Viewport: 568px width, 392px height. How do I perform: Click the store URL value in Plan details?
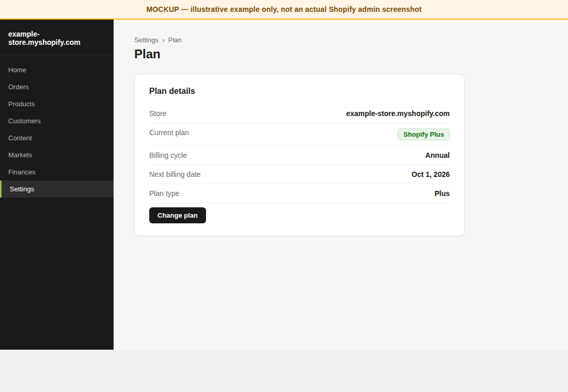click(x=398, y=113)
